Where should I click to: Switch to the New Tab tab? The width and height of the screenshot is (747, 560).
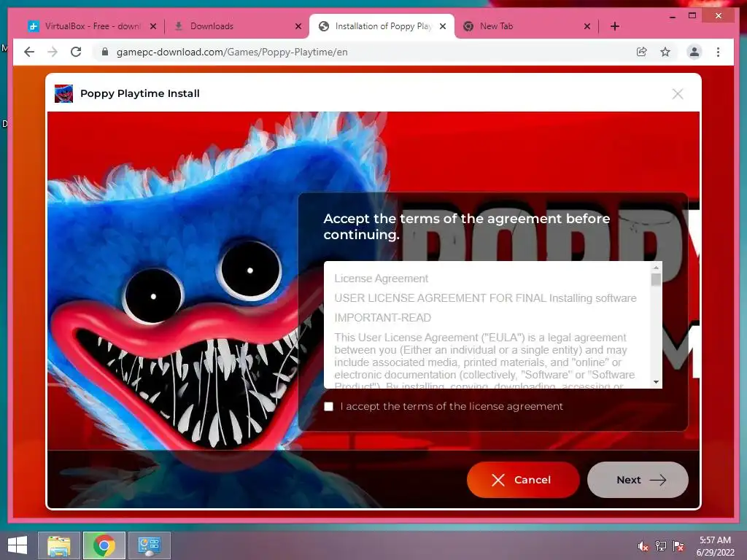click(x=527, y=26)
